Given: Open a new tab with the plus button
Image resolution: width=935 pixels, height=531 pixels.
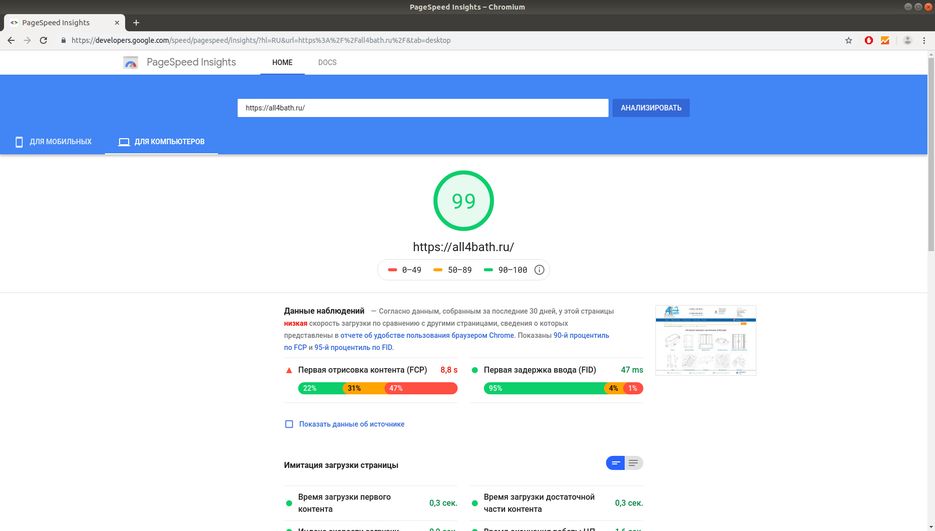Looking at the screenshot, I should 136,23.
